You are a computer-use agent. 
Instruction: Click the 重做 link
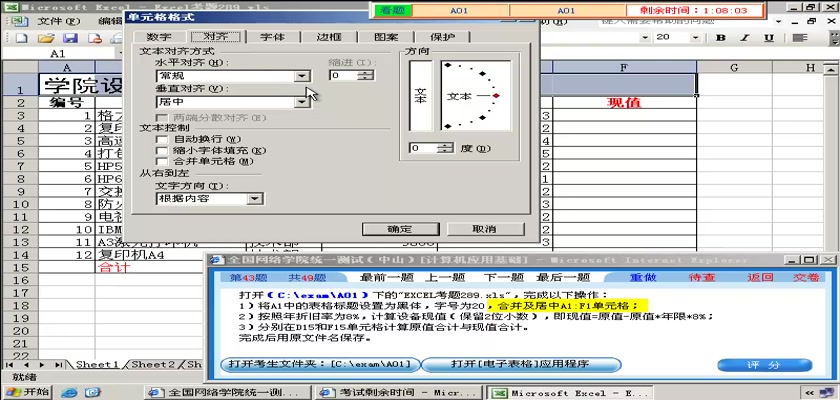642,277
